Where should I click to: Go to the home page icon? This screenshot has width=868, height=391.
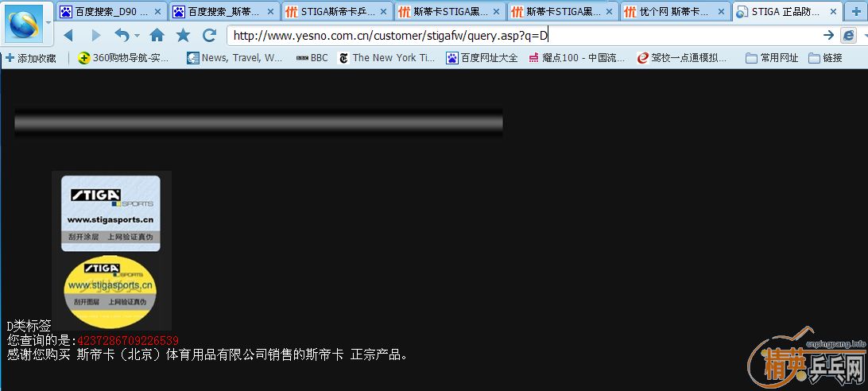click(x=157, y=36)
